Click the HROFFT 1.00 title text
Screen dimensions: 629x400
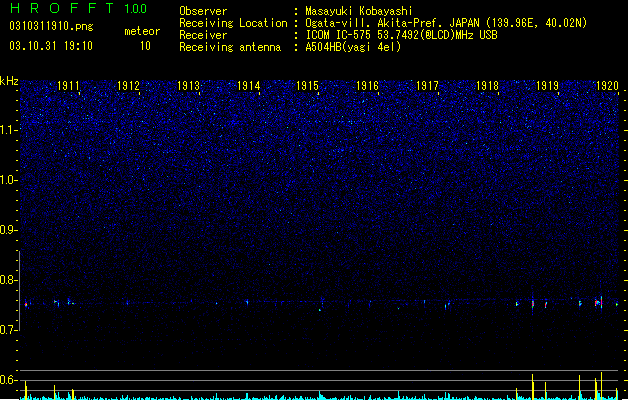click(x=79, y=8)
